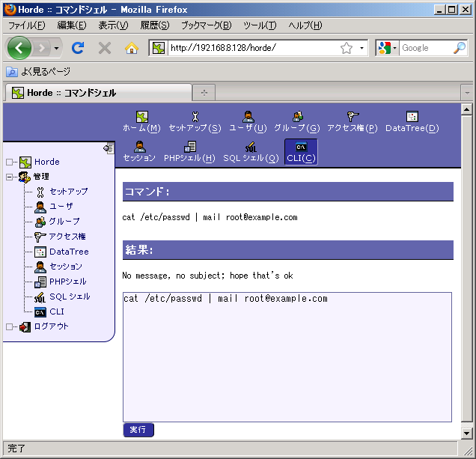476x459 pixels.
Task: Click the DataTree text link in sidebar
Action: click(69, 252)
